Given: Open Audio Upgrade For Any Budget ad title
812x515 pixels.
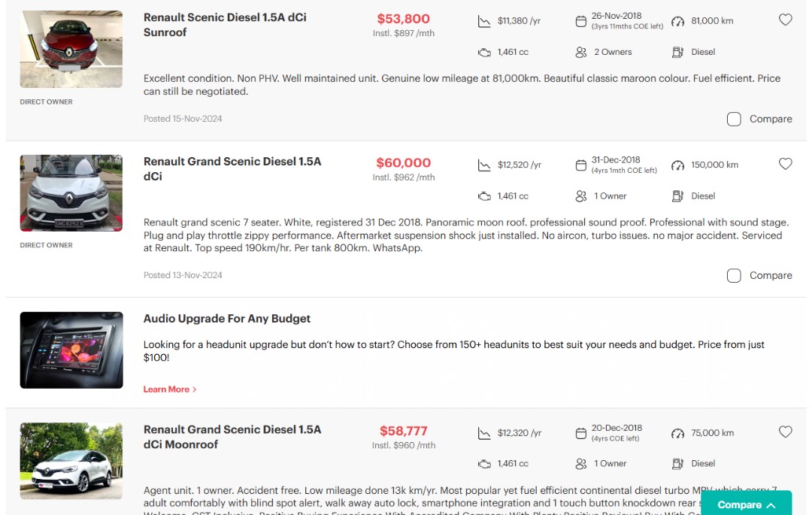Looking at the screenshot, I should pos(226,319).
